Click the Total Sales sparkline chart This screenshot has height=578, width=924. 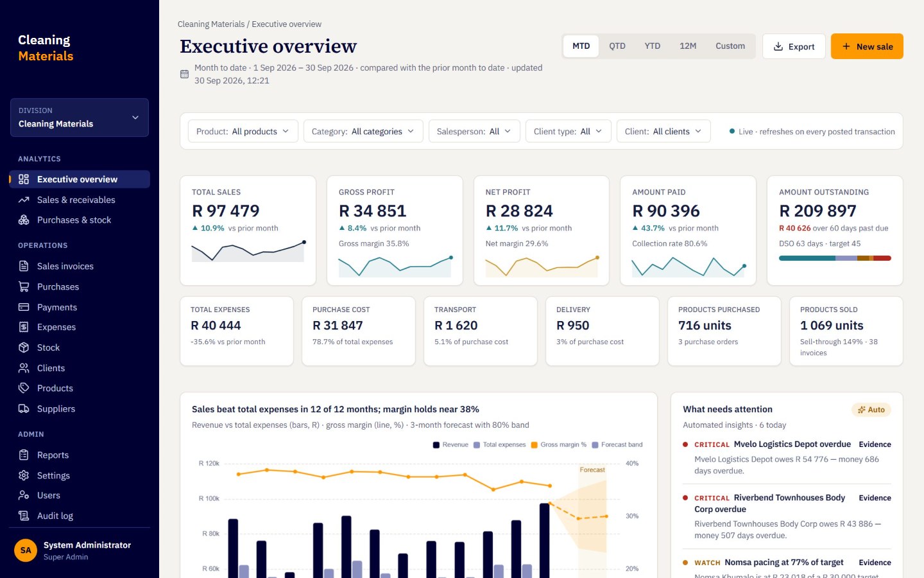[x=248, y=251]
